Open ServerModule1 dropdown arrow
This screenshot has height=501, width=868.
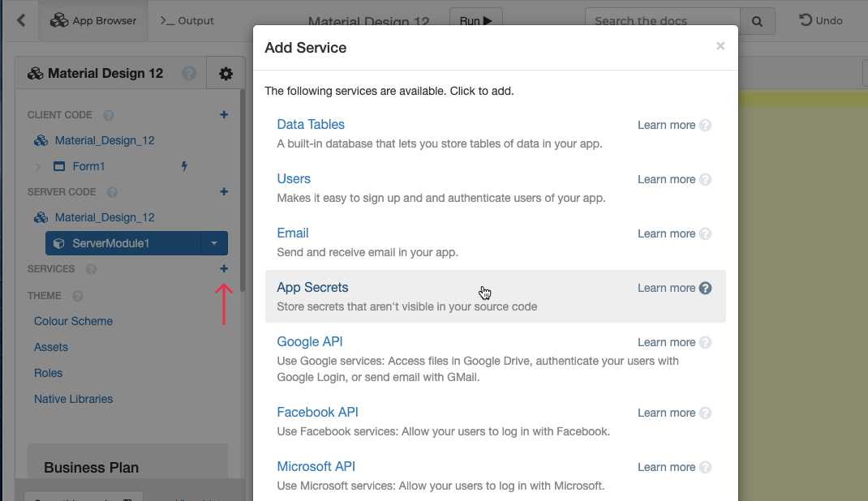click(213, 243)
